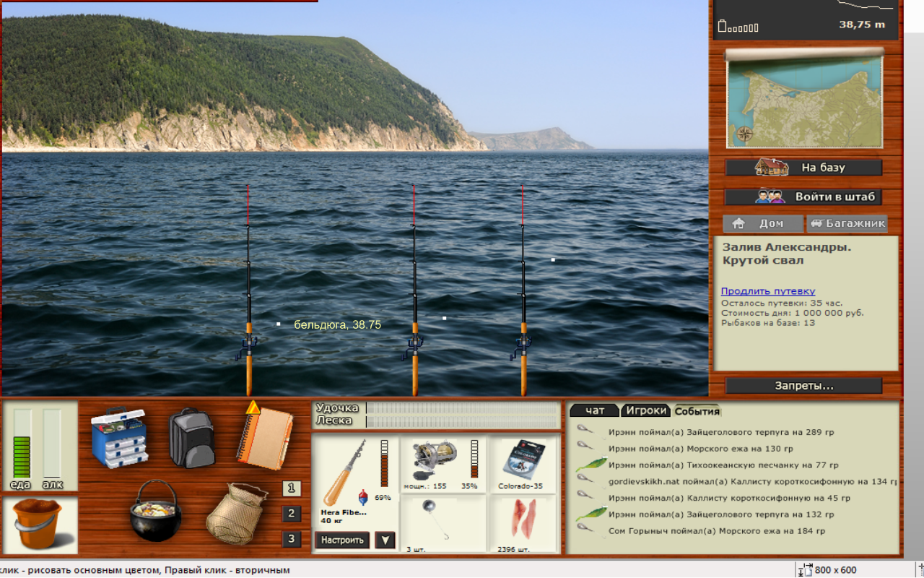924x578 pixels.
Task: Open the чат tab
Action: click(595, 410)
